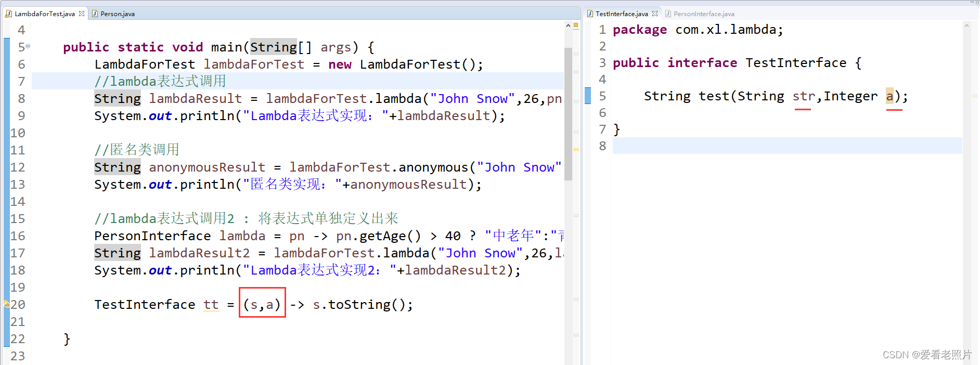
Task: Click the Java file icon on Person.java tab
Action: tap(95, 14)
